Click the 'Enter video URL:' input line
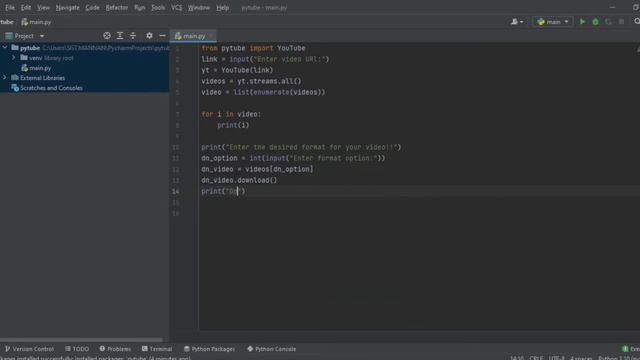Image resolution: width=640 pixels, height=360 pixels. [x=265, y=59]
